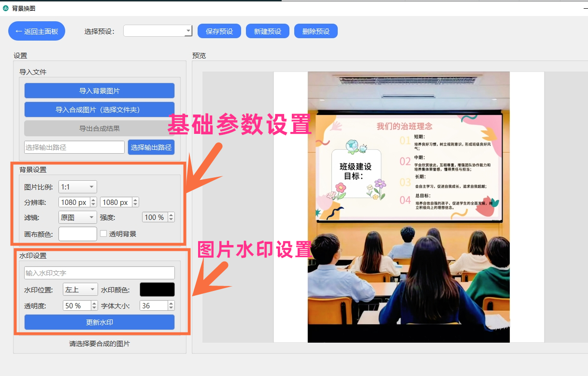
Task: Click the classroom preview image
Action: [x=409, y=207]
